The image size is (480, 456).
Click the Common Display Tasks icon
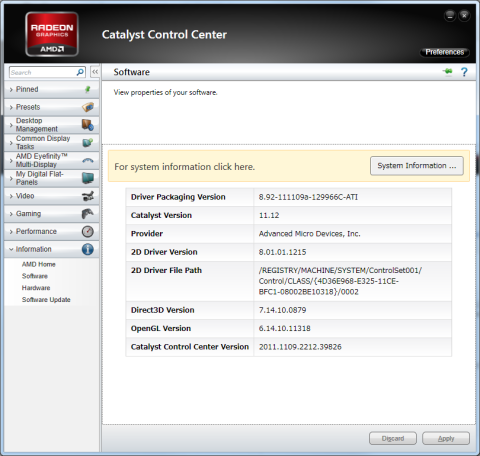(x=88, y=143)
